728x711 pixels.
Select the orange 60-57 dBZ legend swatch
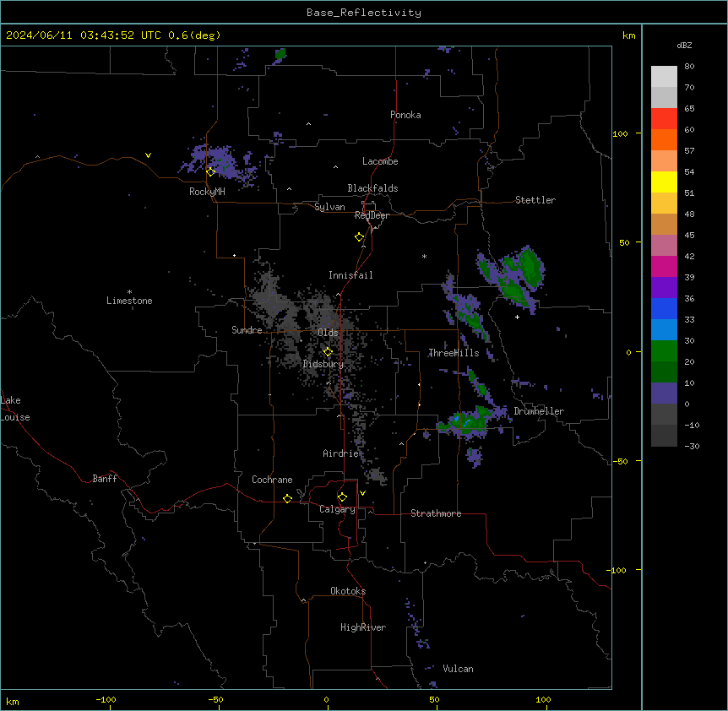point(664,139)
